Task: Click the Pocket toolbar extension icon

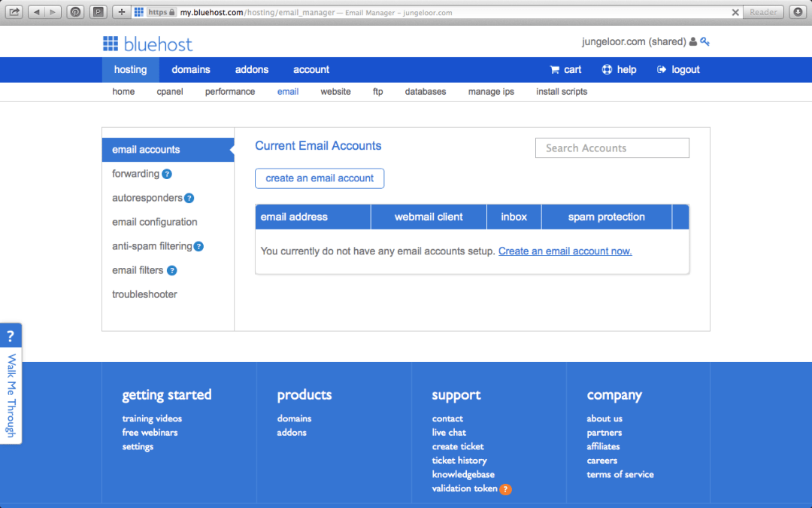Action: [98, 12]
